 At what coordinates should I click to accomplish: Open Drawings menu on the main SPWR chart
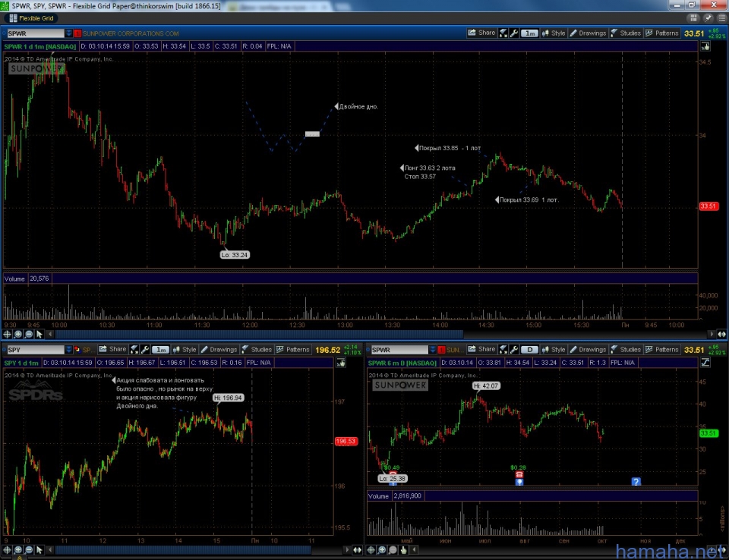pyautogui.click(x=588, y=33)
